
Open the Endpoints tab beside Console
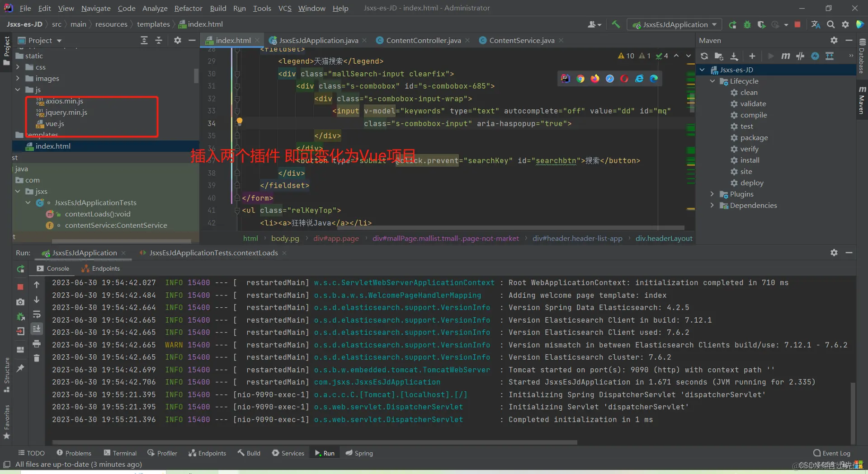101,268
